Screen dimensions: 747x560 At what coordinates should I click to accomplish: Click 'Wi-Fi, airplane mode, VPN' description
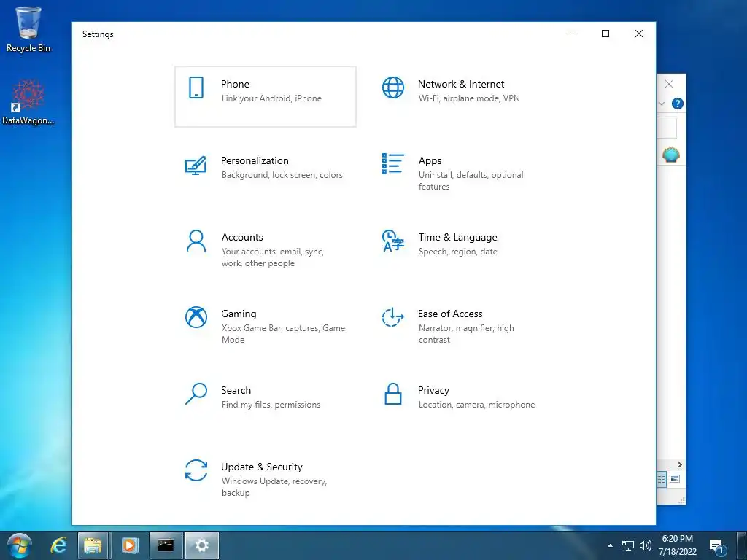pos(469,98)
